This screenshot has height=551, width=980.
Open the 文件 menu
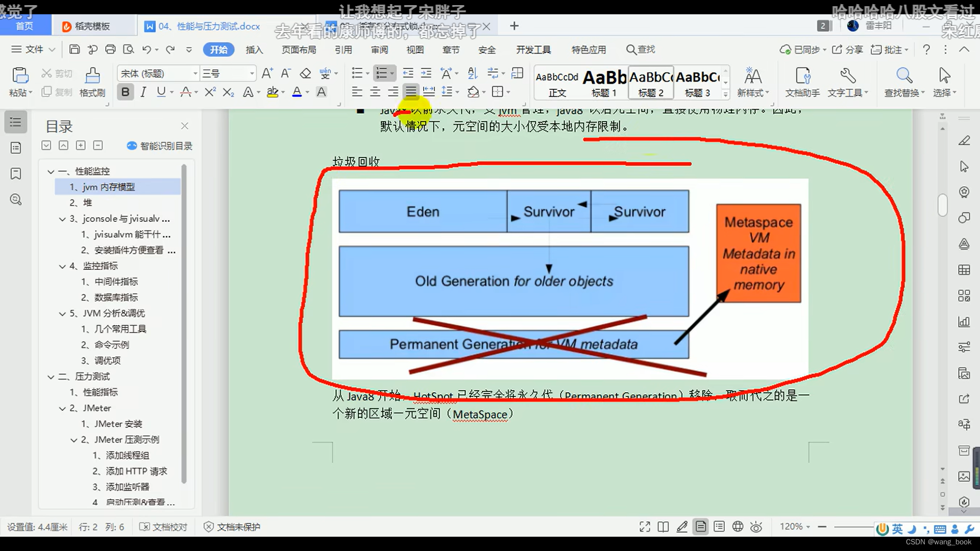coord(33,49)
